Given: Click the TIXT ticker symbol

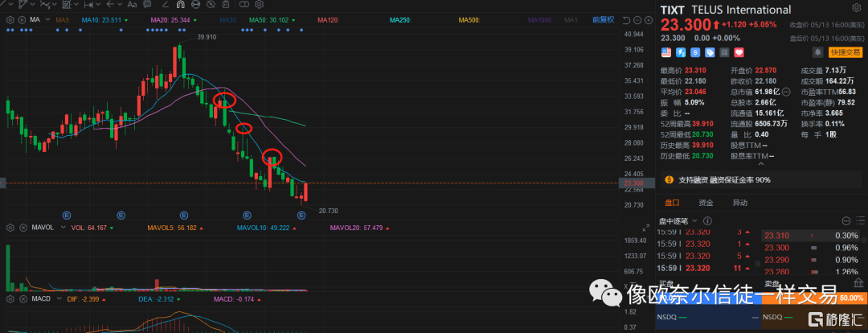Looking at the screenshot, I should click(673, 10).
